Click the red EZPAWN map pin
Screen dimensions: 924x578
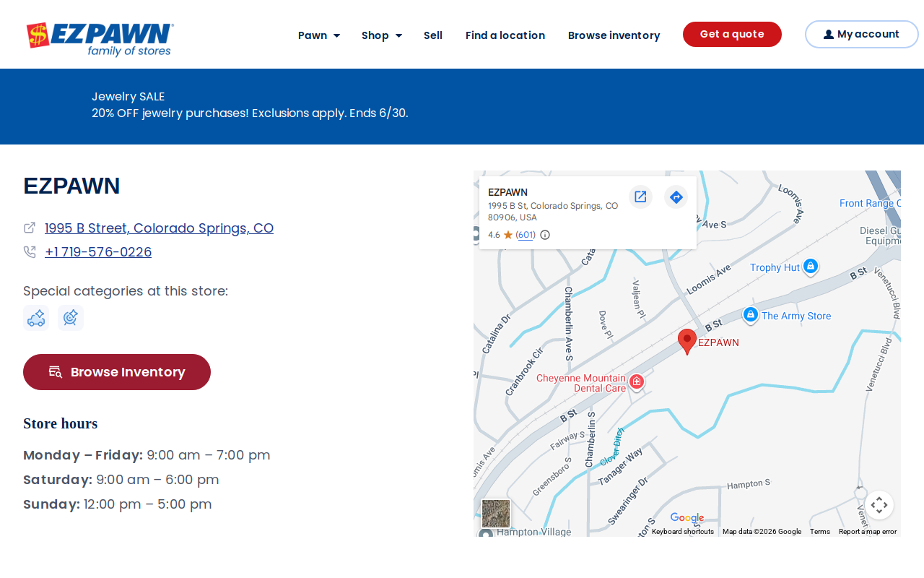pos(687,342)
